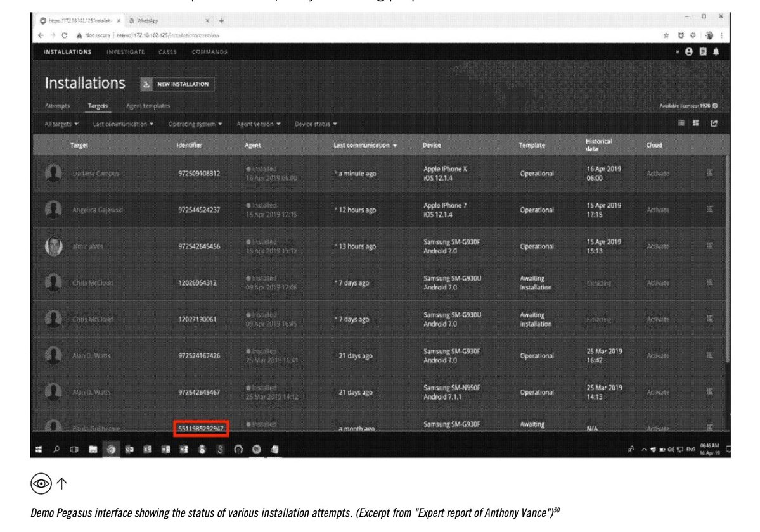This screenshot has width=760, height=532.
Task: Open the user account icon
Action: click(689, 52)
